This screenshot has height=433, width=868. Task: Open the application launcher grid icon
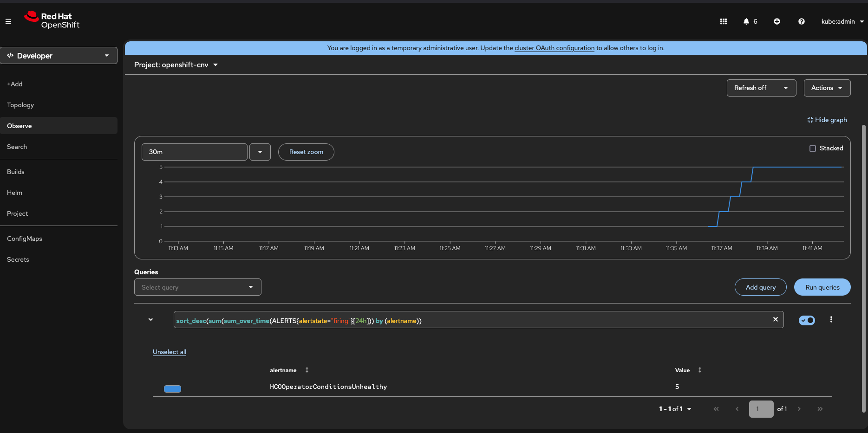coord(723,21)
